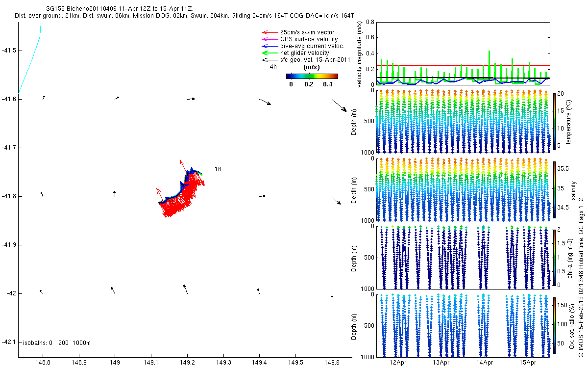Click the map latitude tick '-41.9'
Viewport: 588px width, 368px height.
(x=10, y=245)
